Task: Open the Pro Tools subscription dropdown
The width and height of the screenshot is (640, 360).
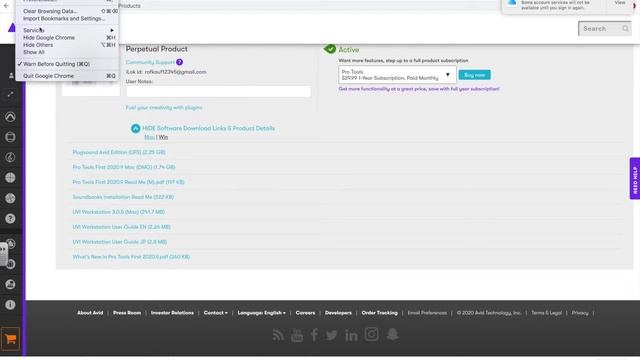Action: click(x=397, y=75)
